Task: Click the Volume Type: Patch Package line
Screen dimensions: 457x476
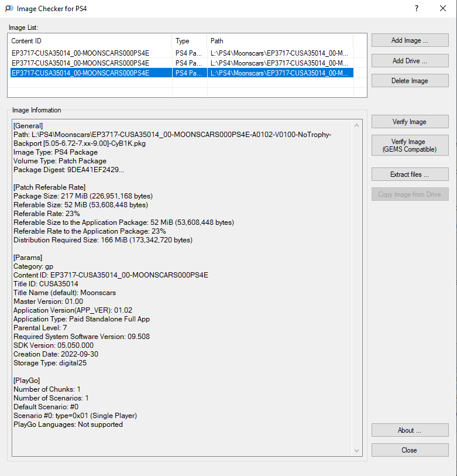Action: coord(60,161)
